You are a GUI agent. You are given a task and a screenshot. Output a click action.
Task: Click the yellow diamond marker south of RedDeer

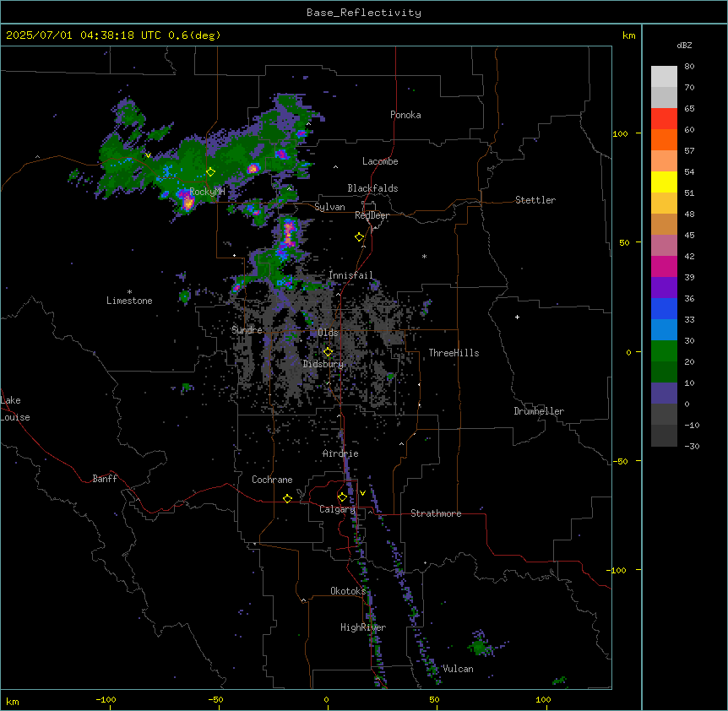point(360,237)
